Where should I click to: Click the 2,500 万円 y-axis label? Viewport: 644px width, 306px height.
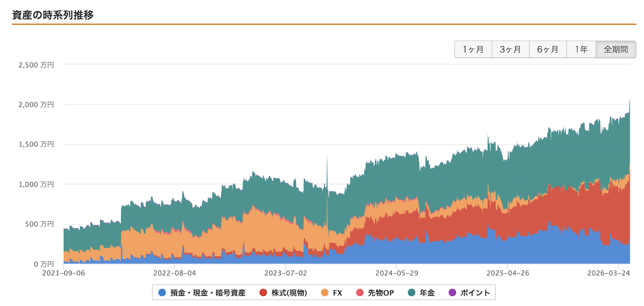point(36,64)
